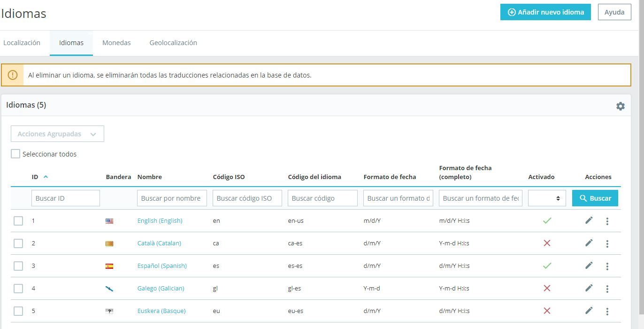The image size is (644, 329).
Task: Focus the Buscar código language field
Action: click(322, 198)
